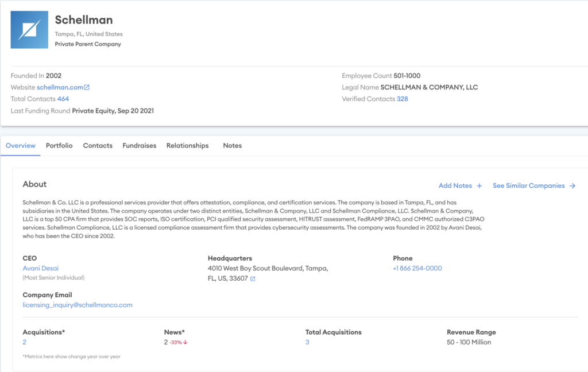Click the Revenue Range 50 - 100 Million value
The image size is (588, 372).
(x=469, y=342)
